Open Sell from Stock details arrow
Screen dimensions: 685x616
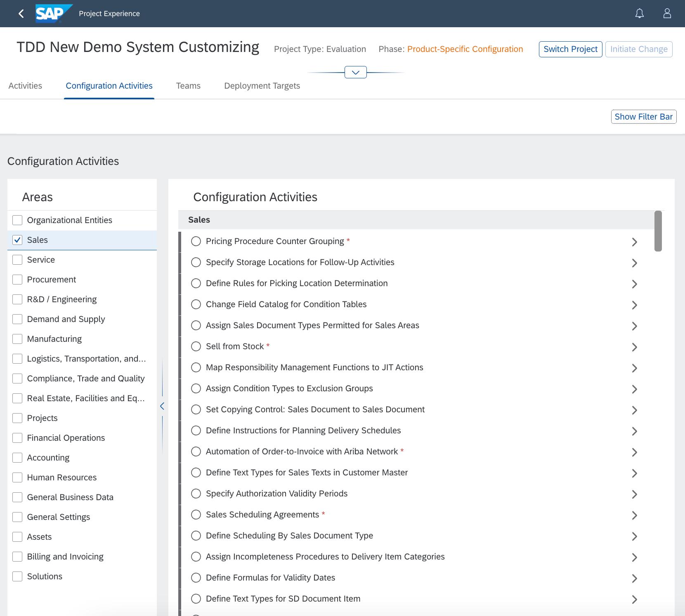(x=634, y=347)
